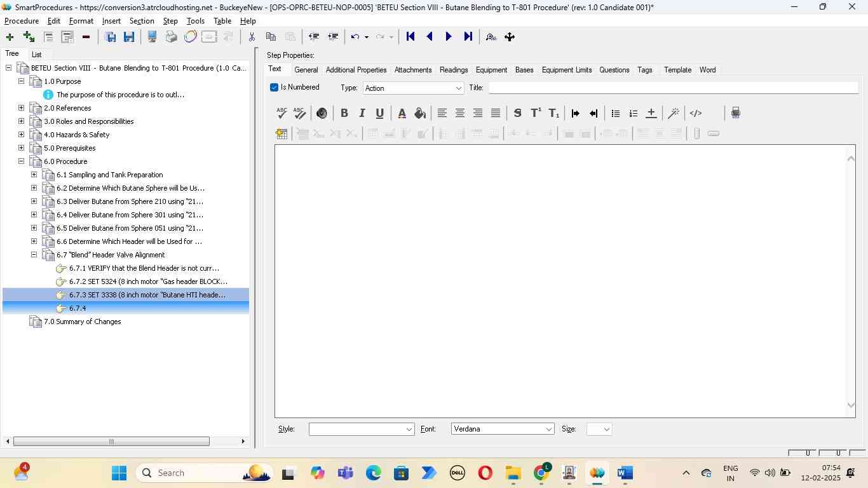Click the save floppy disk icon
The image size is (868, 488).
click(x=129, y=37)
